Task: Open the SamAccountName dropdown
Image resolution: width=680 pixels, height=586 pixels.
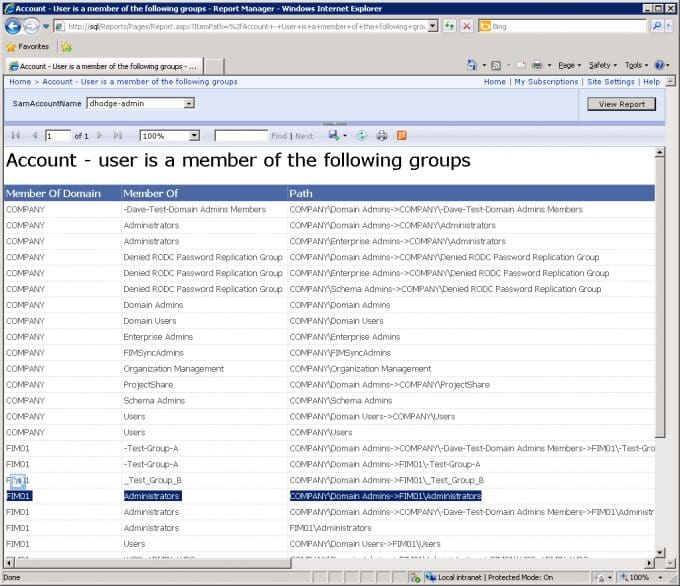Action: (189, 103)
